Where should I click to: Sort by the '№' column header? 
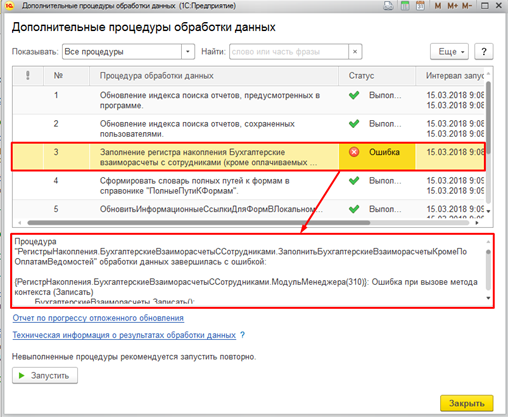coord(66,76)
